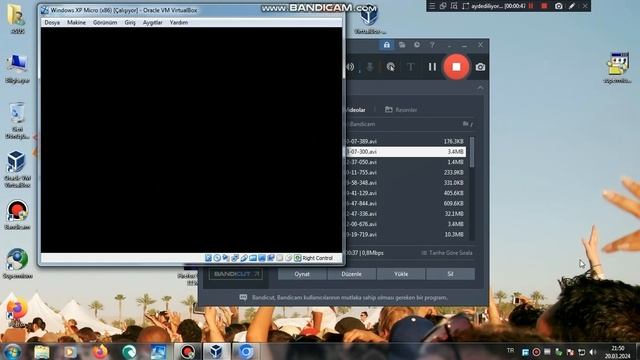Image resolution: width=640 pixels, height=360 pixels.
Task: Open the Makine menu in VirtualBox
Action: point(76,22)
